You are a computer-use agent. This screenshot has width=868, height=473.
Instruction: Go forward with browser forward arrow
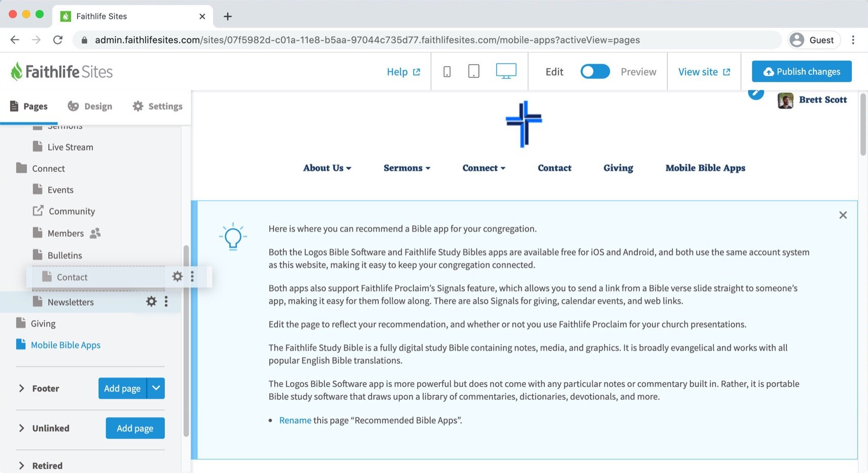pyautogui.click(x=36, y=40)
